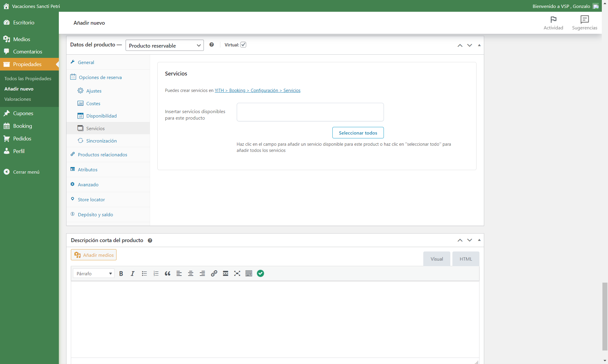The width and height of the screenshot is (608, 364).
Task: Open Párrafo format dropdown
Action: tap(94, 274)
